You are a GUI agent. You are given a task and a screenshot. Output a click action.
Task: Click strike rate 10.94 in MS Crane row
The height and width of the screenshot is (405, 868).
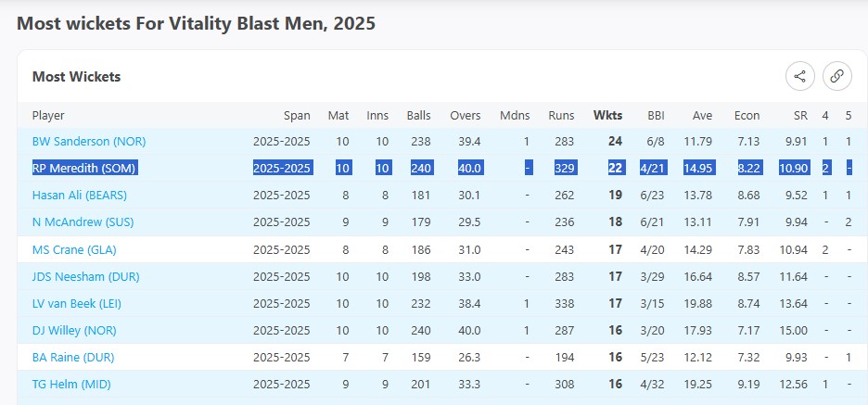point(793,249)
